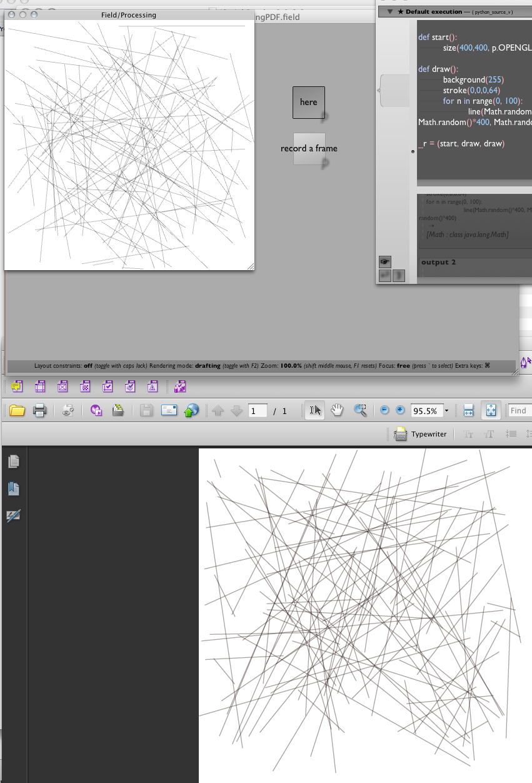Toggle fit page width view
532x783 pixels.
[468, 410]
